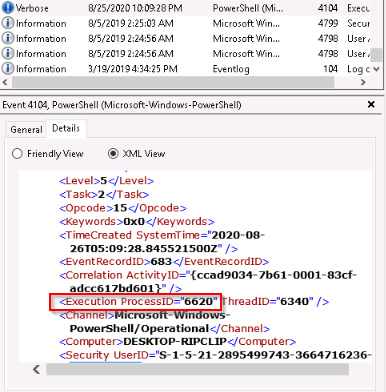This screenshot has width=386, height=392.
Task: Select the XML View radio button
Action: coord(113,154)
